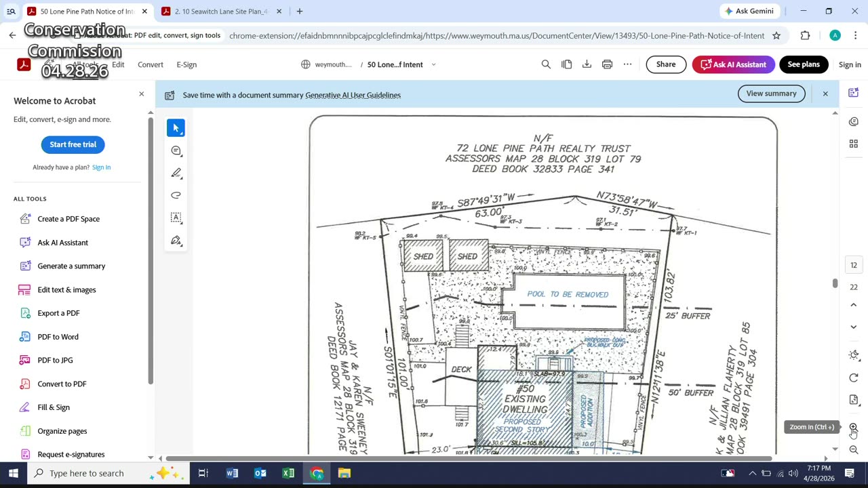Show hidden system tray icons

[752, 473]
